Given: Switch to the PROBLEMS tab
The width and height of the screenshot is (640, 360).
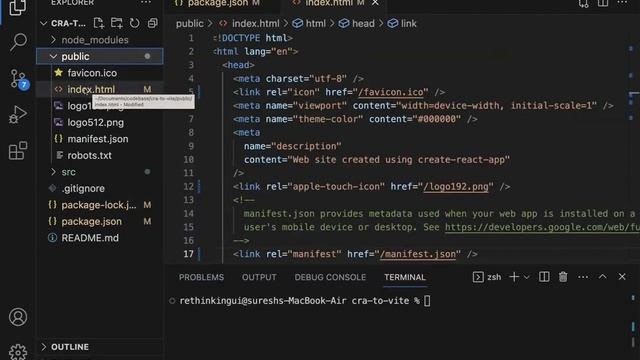Looking at the screenshot, I should tap(201, 278).
